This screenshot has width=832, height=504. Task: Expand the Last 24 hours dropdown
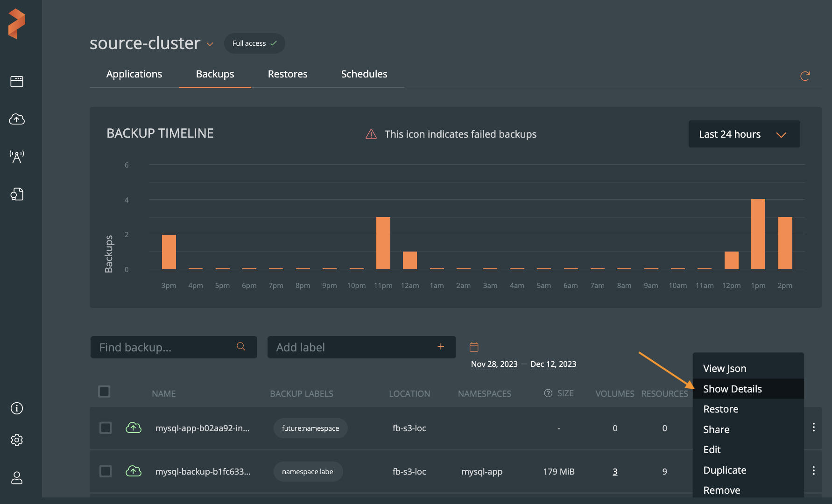coord(744,134)
